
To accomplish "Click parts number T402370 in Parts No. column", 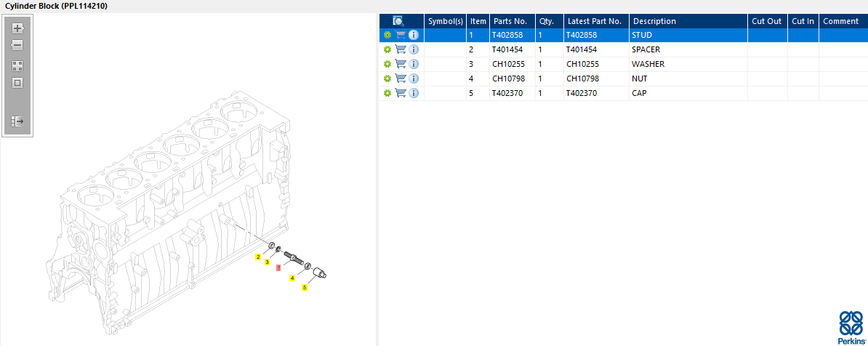I will pos(507,93).
